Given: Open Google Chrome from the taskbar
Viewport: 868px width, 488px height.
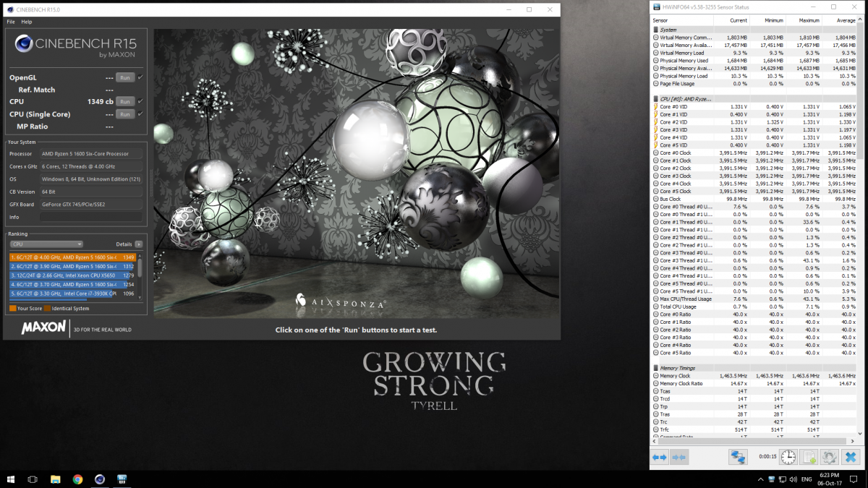Looking at the screenshot, I should (x=77, y=479).
